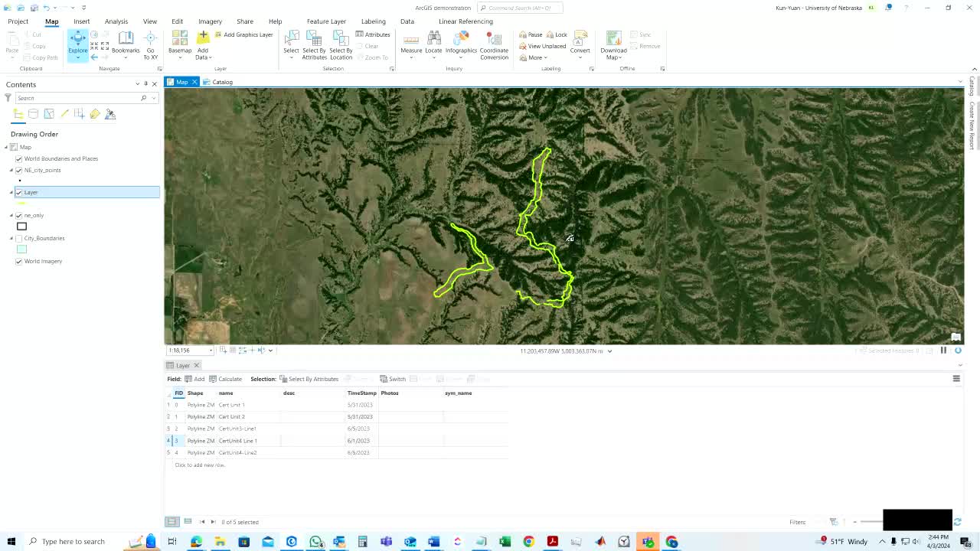Toggle World Boundaries and Places visibility
980x551 pixels.
click(x=19, y=158)
